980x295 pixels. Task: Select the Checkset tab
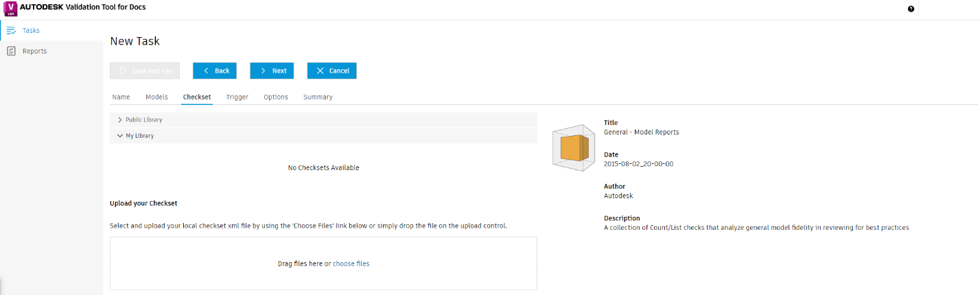[197, 97]
